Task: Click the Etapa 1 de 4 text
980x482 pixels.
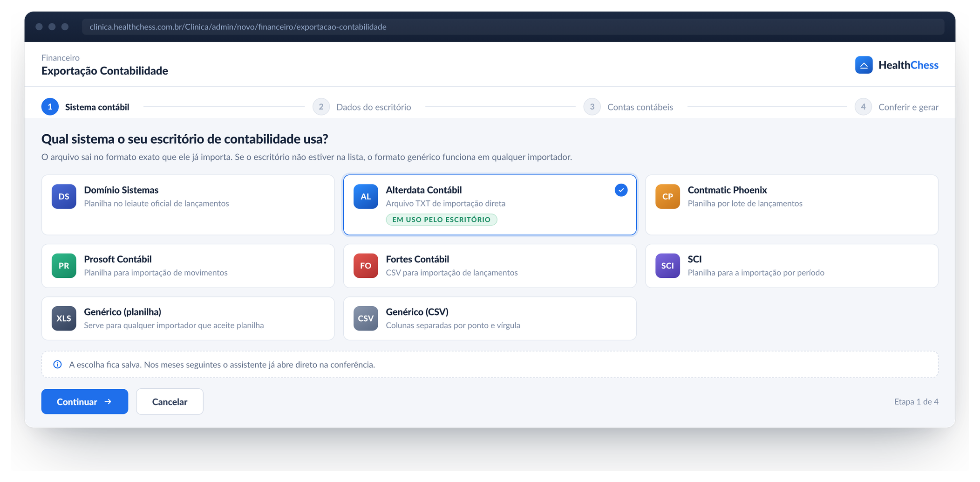Action: 916,401
